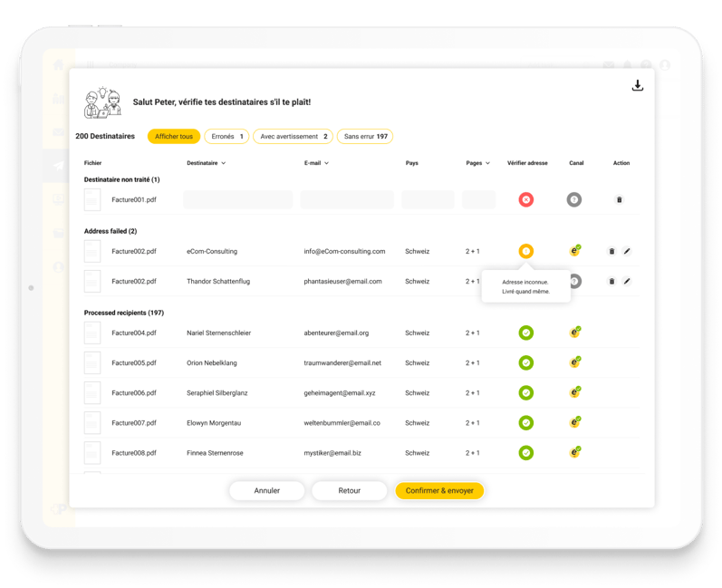Show only Erronés recipients
The width and height of the screenshot is (722, 588).
click(226, 137)
